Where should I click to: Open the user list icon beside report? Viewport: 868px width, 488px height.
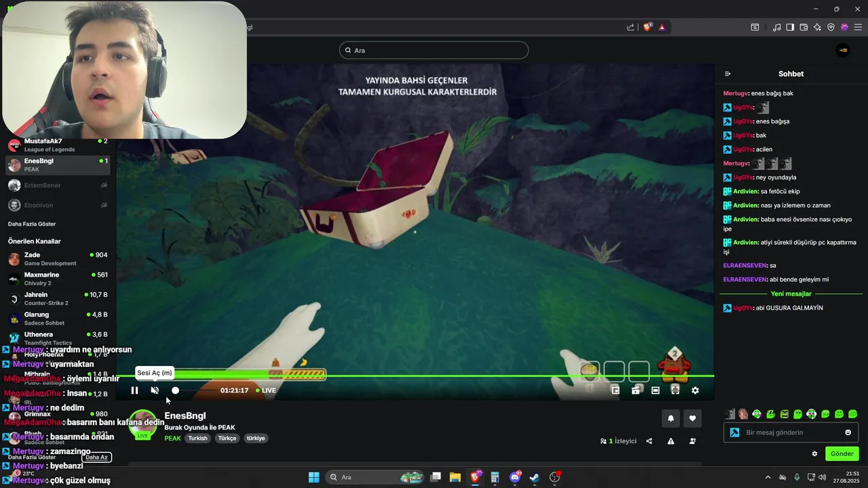tap(692, 441)
